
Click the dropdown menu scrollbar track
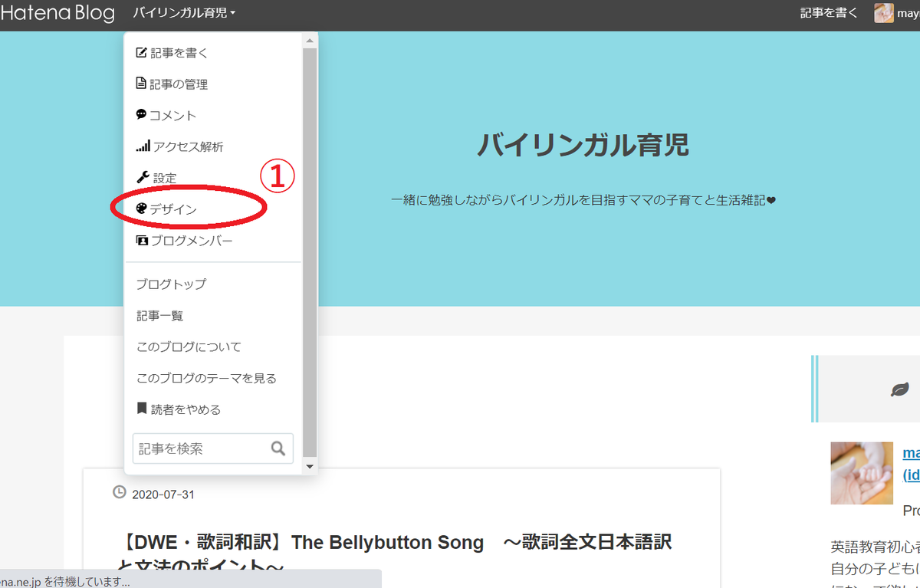pyautogui.click(x=310, y=253)
